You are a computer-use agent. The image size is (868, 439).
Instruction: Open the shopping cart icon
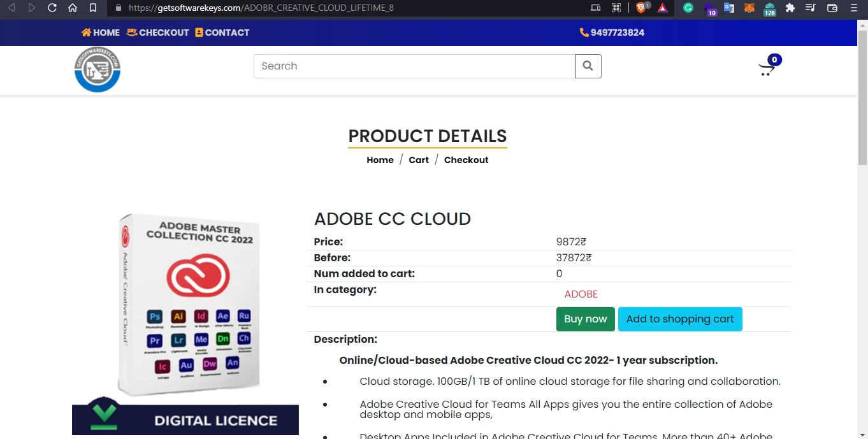pos(767,69)
